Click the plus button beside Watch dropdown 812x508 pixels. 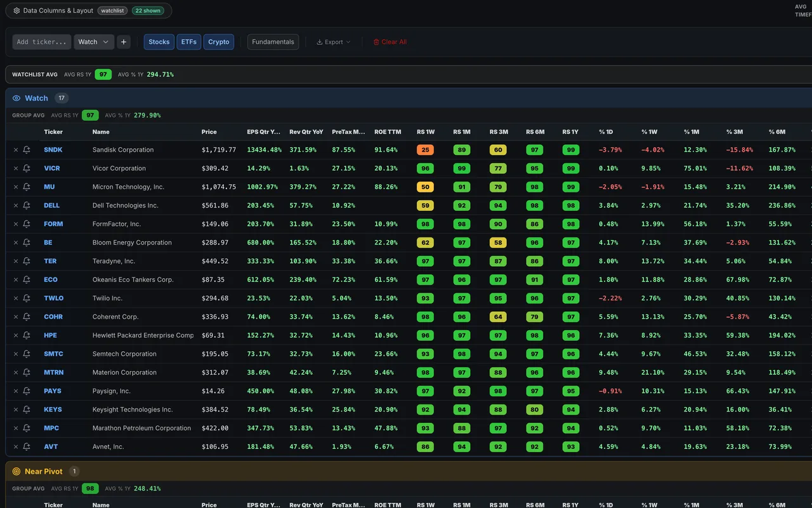click(124, 42)
